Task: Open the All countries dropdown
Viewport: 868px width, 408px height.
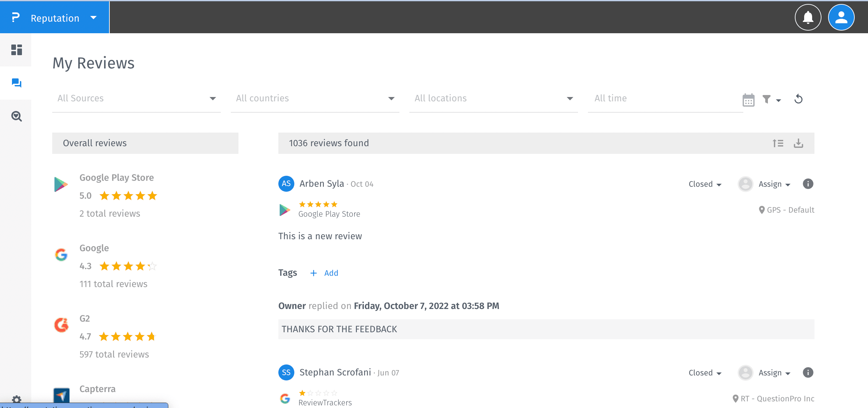Action: (315, 98)
